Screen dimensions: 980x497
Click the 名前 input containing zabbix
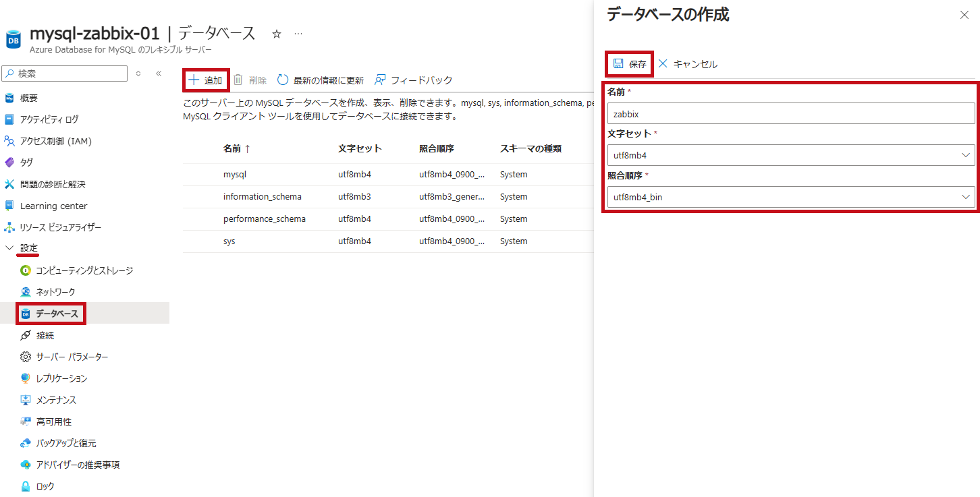(x=791, y=113)
